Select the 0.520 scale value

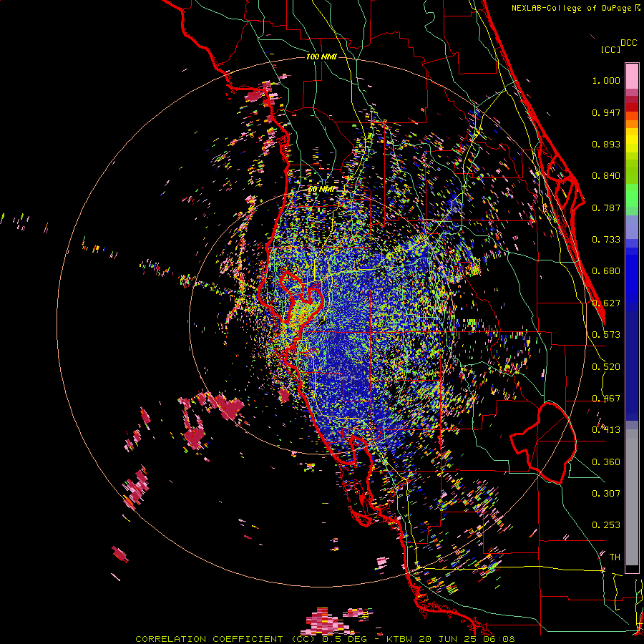click(606, 367)
